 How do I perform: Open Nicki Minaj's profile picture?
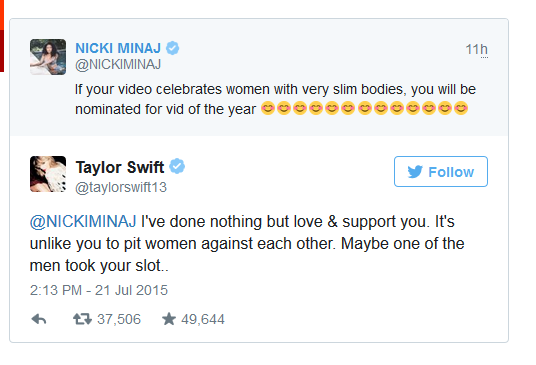click(x=48, y=57)
